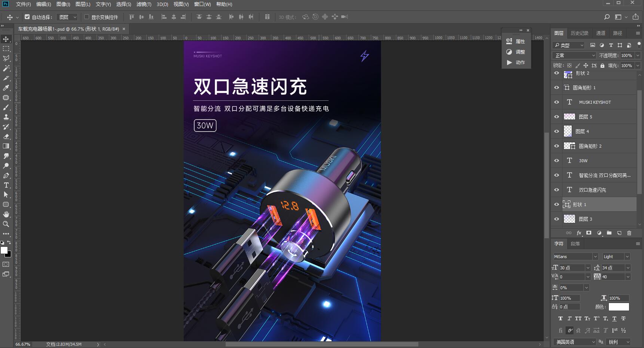Switch to the 通道 tab
This screenshot has height=348, width=644.
coord(601,33)
